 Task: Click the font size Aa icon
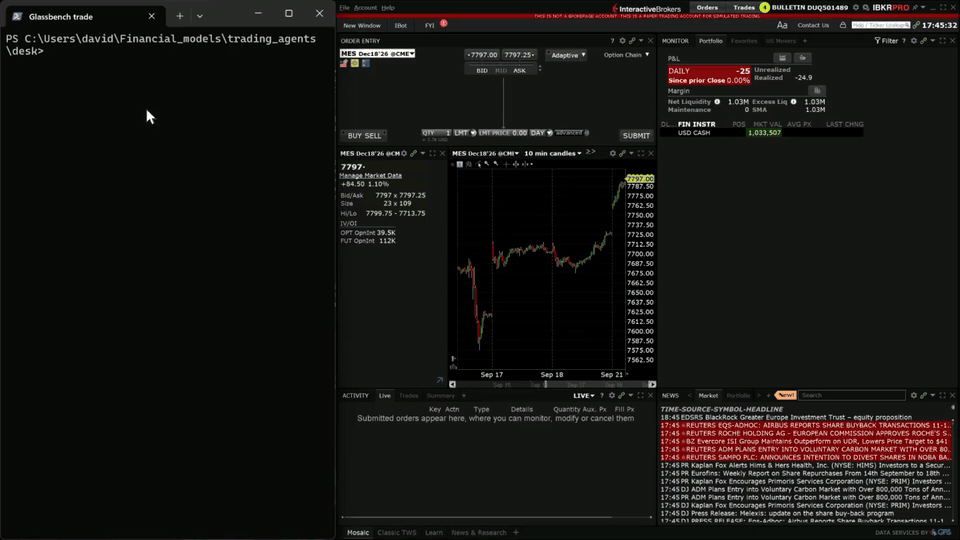coord(782,25)
